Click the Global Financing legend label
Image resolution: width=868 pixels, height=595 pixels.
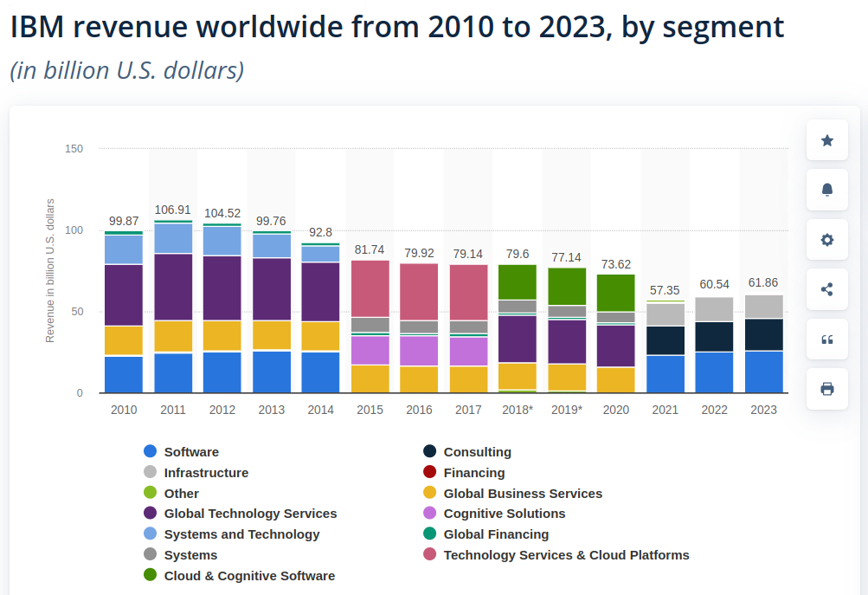[496, 534]
